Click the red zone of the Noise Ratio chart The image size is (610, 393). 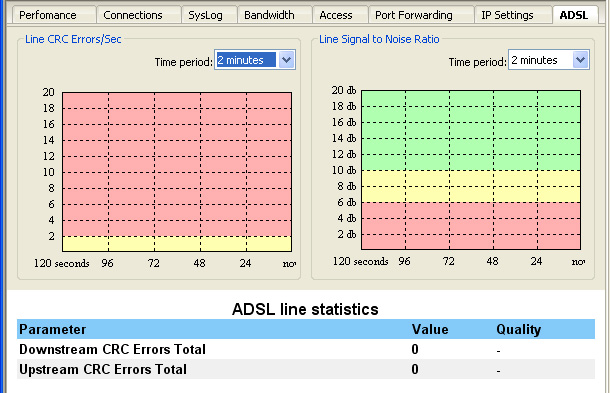(x=471, y=226)
